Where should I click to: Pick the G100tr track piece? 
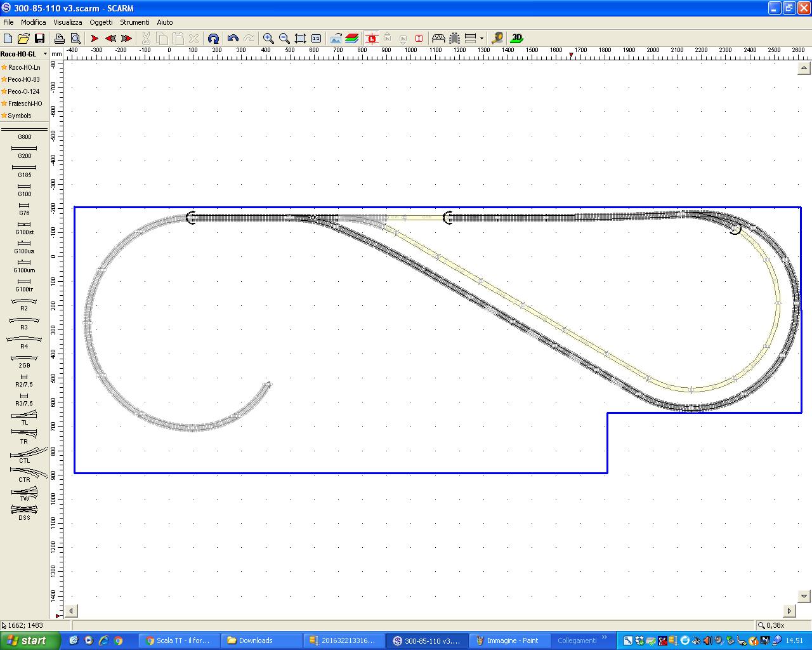(x=24, y=285)
